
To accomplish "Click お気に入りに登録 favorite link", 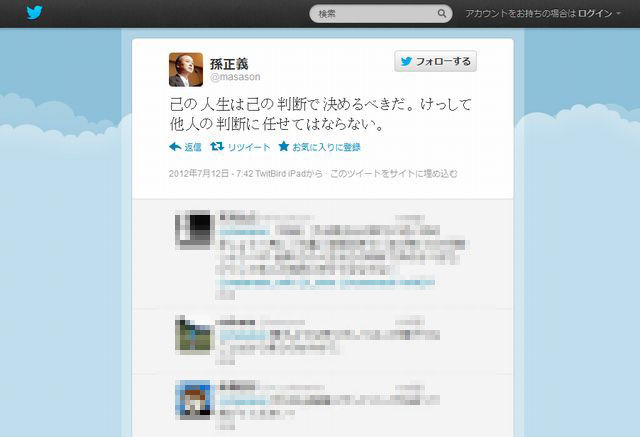I will [x=327, y=147].
